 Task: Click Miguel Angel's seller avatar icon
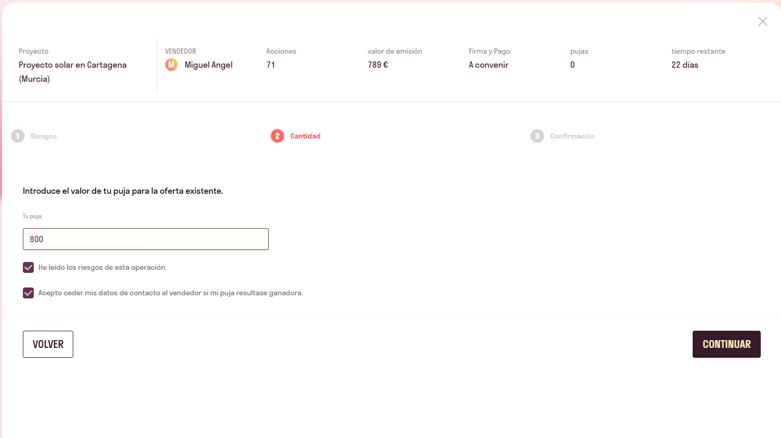click(x=171, y=65)
